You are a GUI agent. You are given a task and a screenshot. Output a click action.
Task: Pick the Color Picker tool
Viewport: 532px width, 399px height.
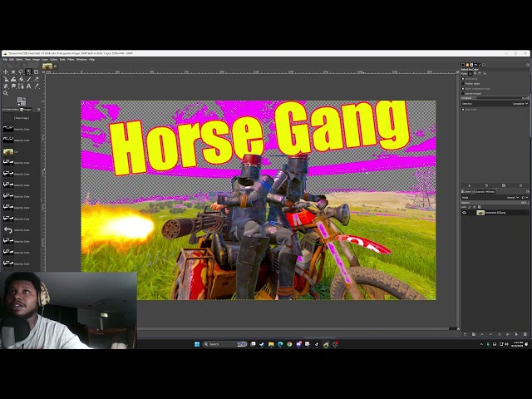[37, 86]
